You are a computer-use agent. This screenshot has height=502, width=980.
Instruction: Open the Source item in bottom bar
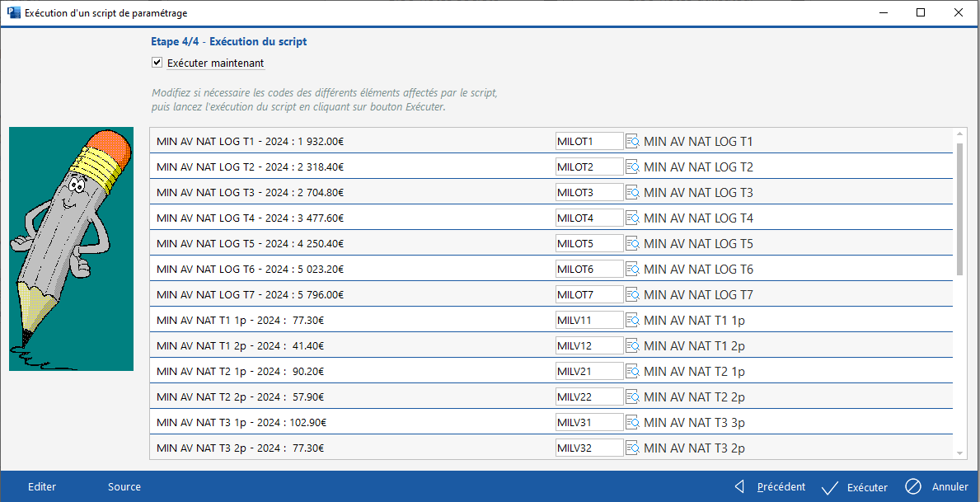point(124,487)
